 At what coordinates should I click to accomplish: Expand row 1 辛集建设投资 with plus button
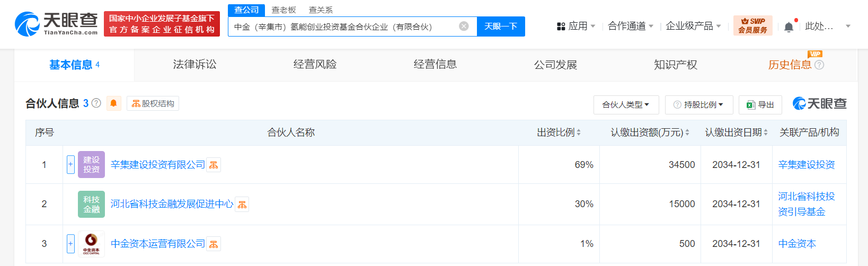click(x=70, y=164)
